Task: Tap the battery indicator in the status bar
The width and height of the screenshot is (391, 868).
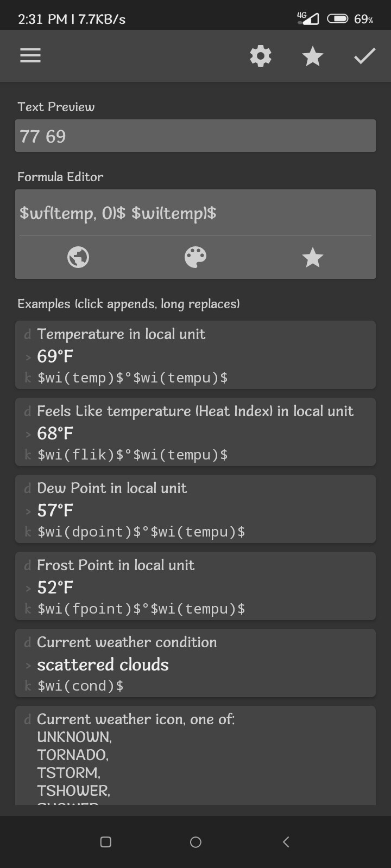Action: [338, 19]
